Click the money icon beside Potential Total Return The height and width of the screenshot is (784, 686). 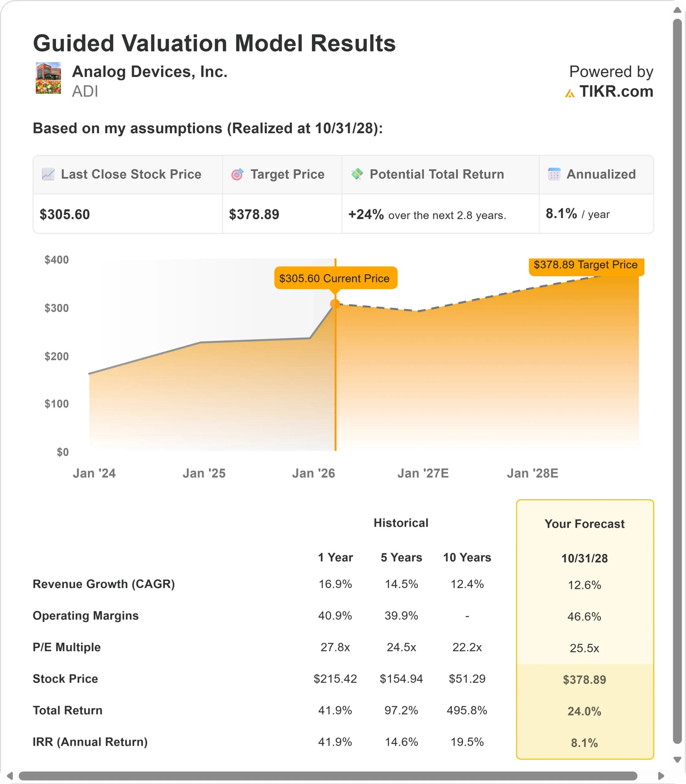tap(357, 174)
